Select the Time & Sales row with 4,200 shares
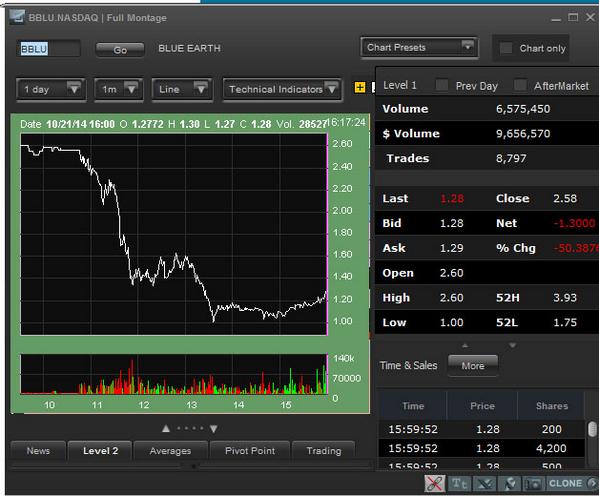Screen dimensions: 599x496 (481, 448)
